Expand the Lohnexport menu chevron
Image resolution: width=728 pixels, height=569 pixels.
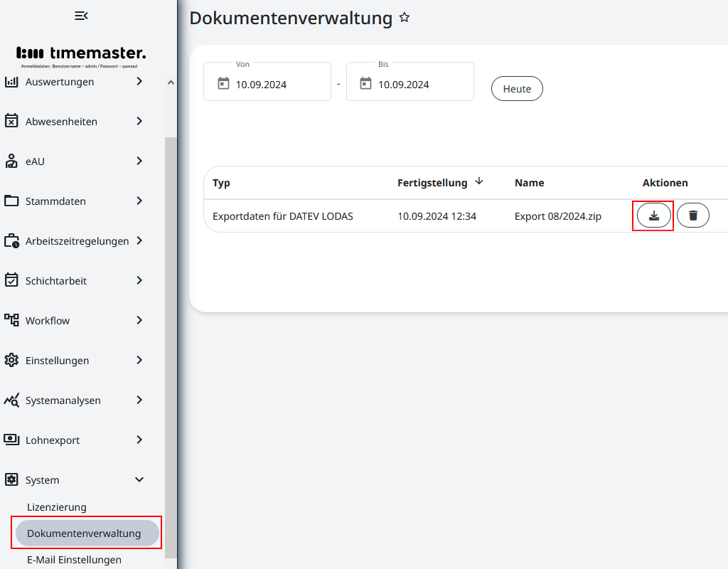point(139,440)
